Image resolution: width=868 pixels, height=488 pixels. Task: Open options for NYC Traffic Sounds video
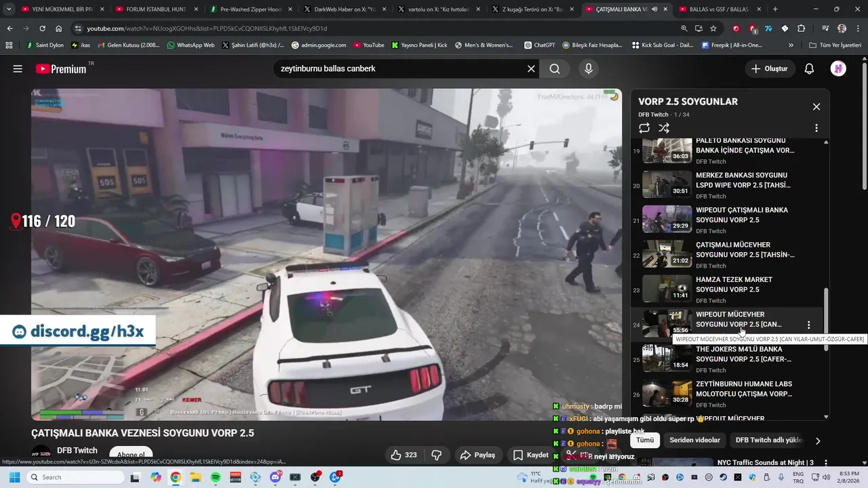tap(826, 462)
